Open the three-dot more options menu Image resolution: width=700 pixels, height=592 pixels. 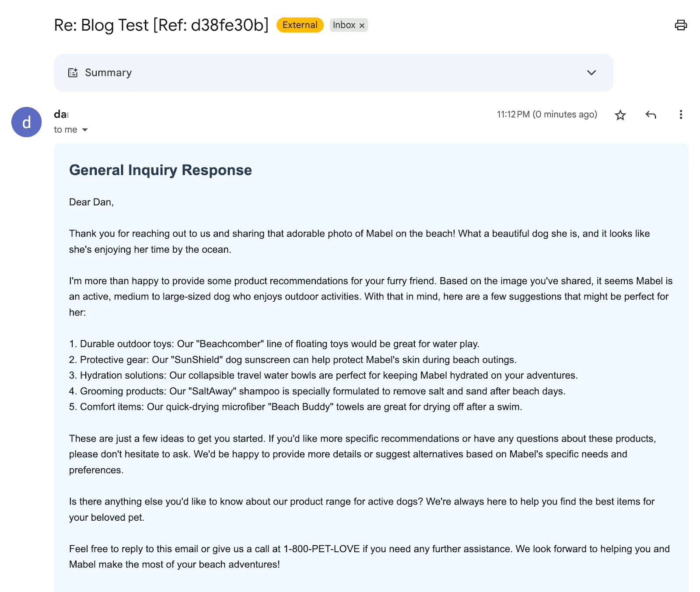[x=680, y=115]
